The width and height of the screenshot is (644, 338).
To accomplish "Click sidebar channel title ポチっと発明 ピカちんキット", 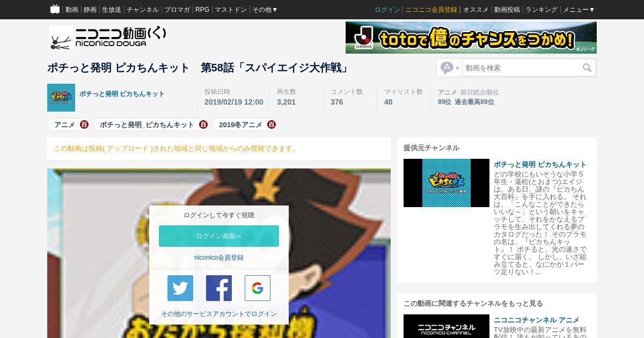I will [x=540, y=164].
